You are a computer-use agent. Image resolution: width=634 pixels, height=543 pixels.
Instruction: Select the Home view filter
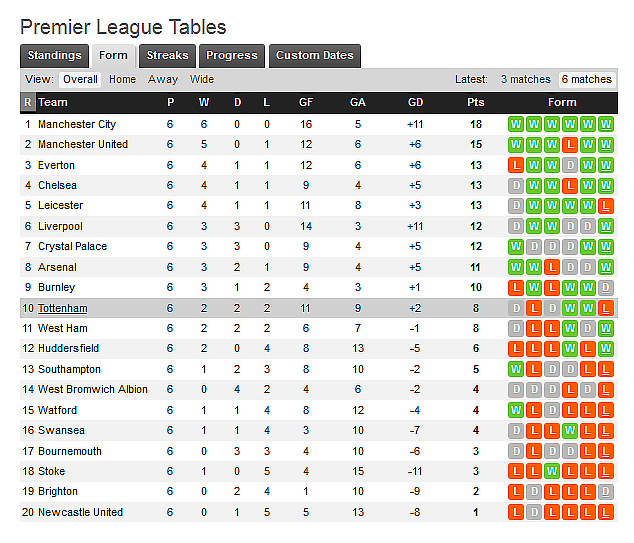pos(123,79)
